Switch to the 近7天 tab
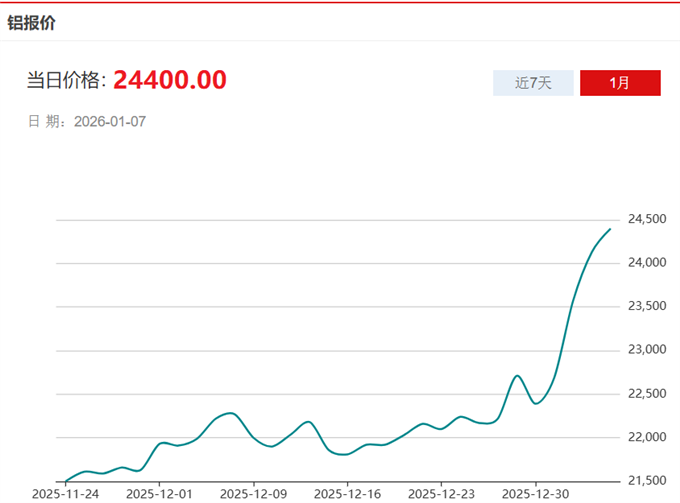The height and width of the screenshot is (503, 680). click(533, 83)
